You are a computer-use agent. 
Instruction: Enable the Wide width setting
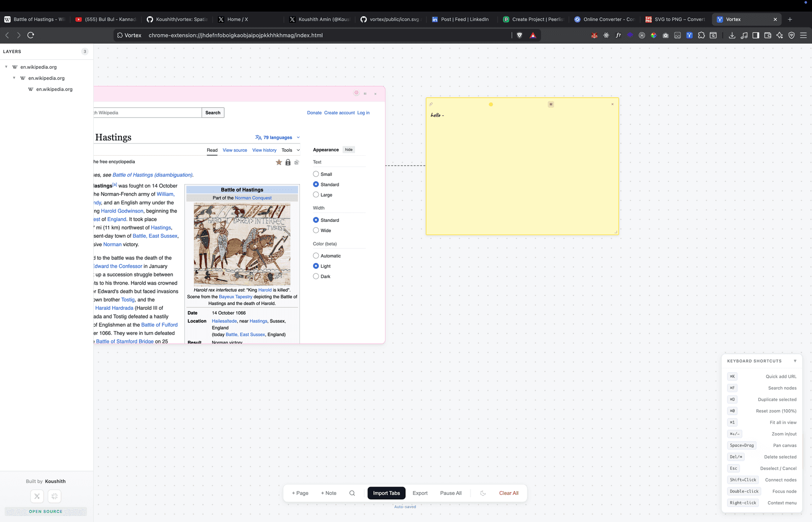click(x=316, y=230)
